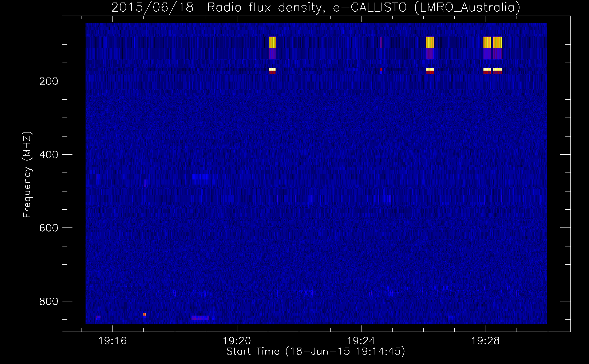Image resolution: width=589 pixels, height=364 pixels.
Task: Click the Frequency (MHZ) axis label
Action: click(27, 175)
